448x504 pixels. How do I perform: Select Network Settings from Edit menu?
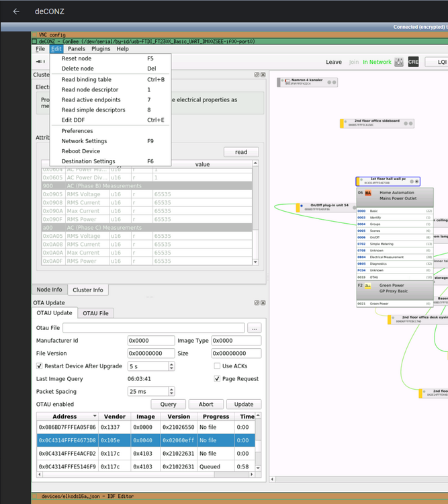tap(84, 141)
